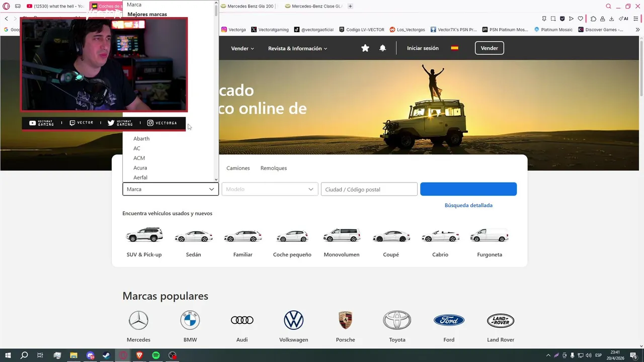Open Steam from the taskbar
Screen dimensions: 644x362
[107, 355]
